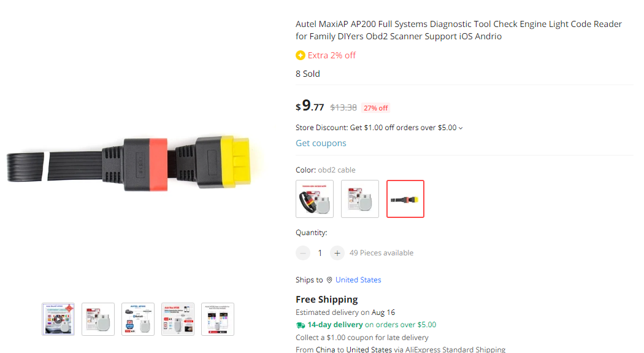
Task: Click the plus icon to increase quantity
Action: point(337,253)
